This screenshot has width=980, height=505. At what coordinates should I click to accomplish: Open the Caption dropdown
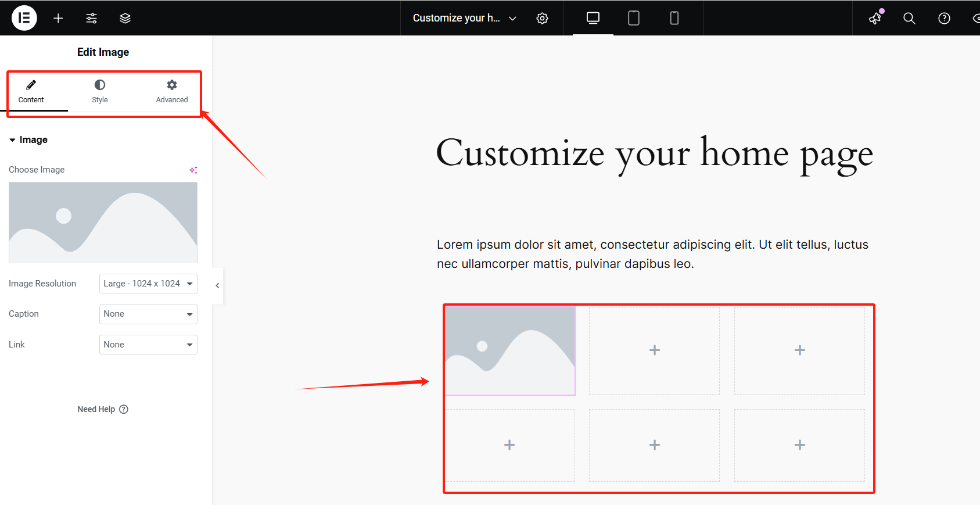[148, 314]
